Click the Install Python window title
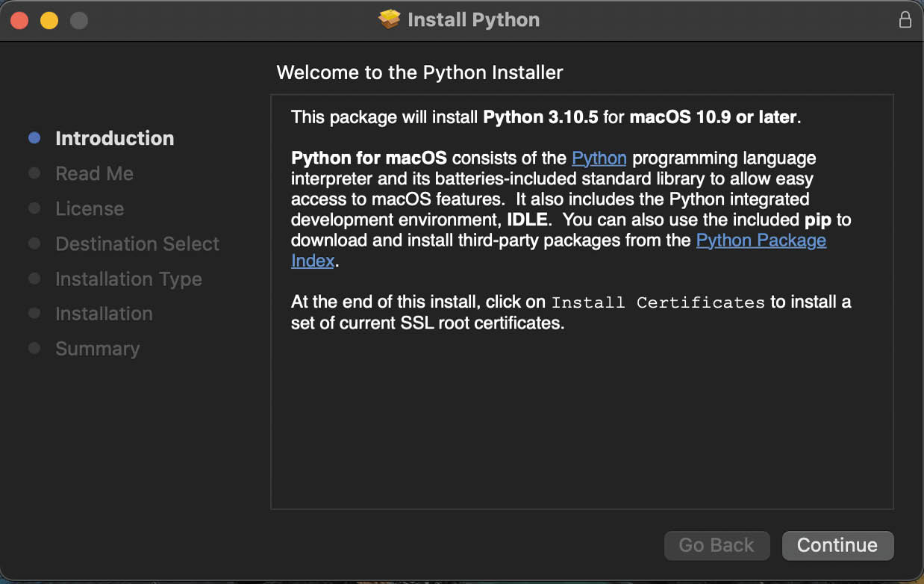 473,19
